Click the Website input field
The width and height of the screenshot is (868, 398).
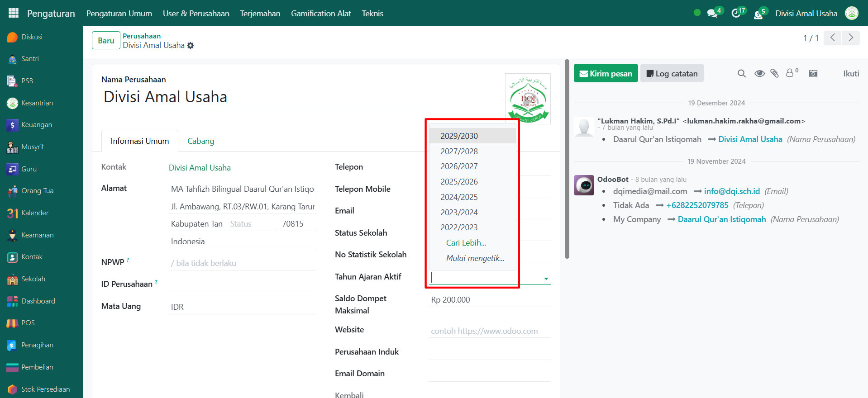[489, 331]
